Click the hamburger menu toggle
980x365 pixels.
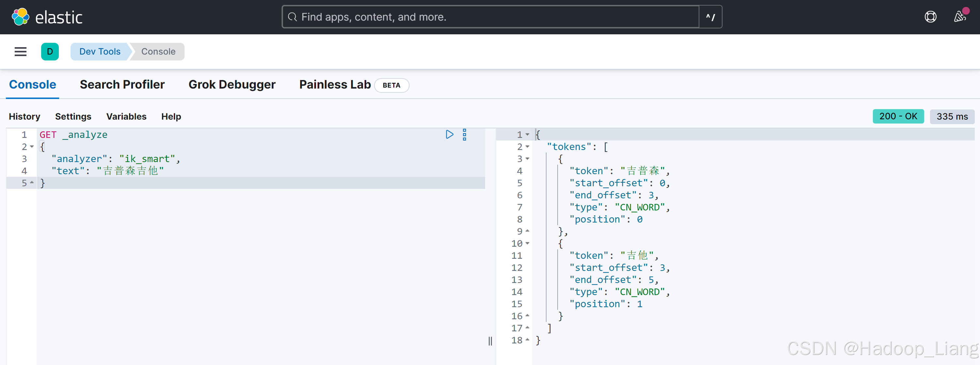click(21, 51)
